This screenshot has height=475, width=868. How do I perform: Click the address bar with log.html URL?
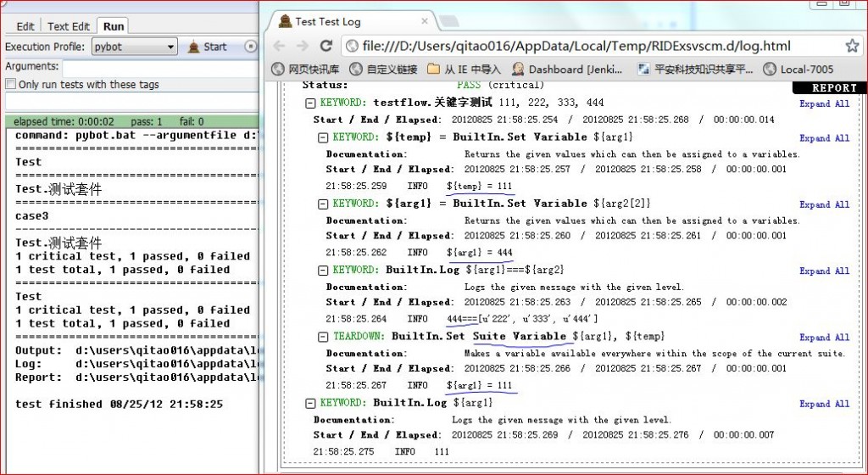tap(576, 46)
